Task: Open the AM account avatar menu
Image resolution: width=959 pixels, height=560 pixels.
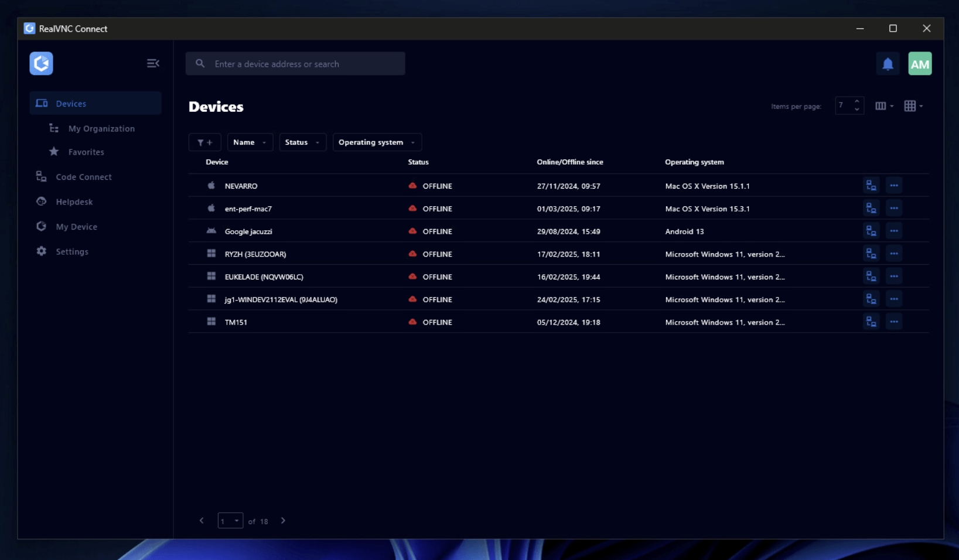Action: coord(920,64)
